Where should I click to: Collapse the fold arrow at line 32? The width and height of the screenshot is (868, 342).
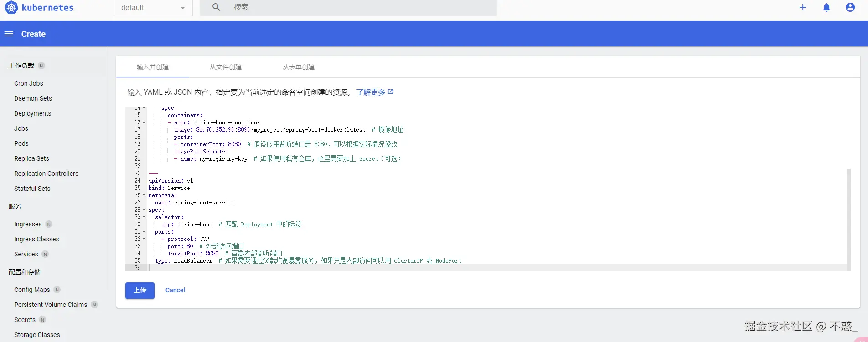tap(144, 239)
